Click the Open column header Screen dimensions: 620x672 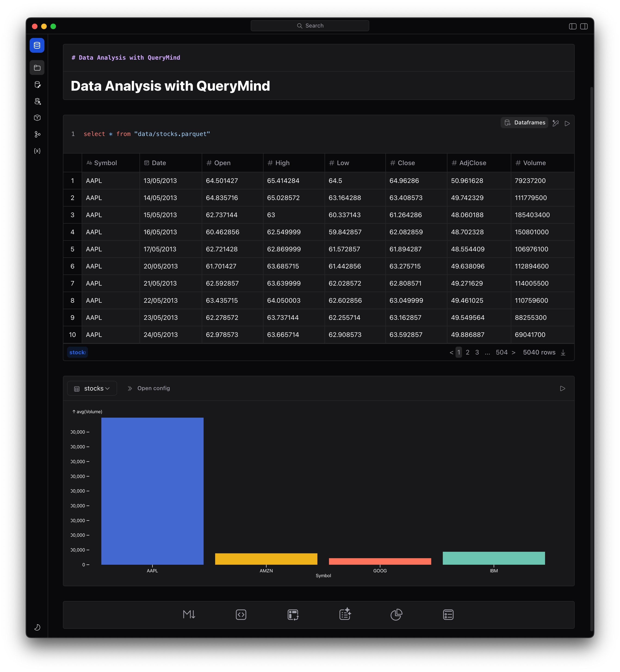[232, 163]
